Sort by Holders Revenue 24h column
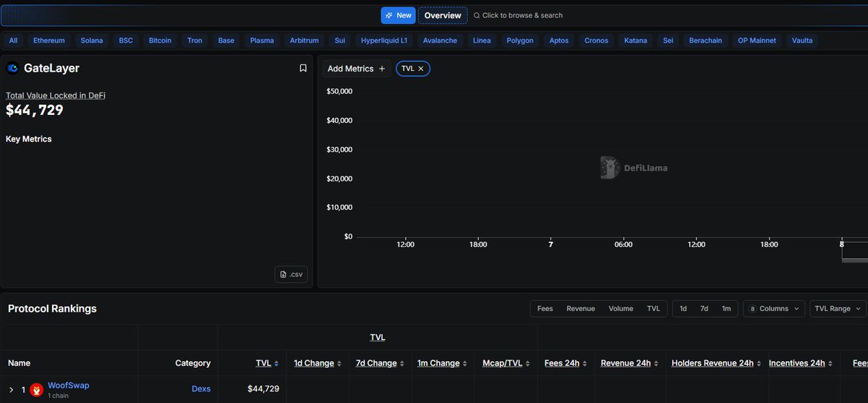Image resolution: width=868 pixels, height=403 pixels. (x=716, y=363)
